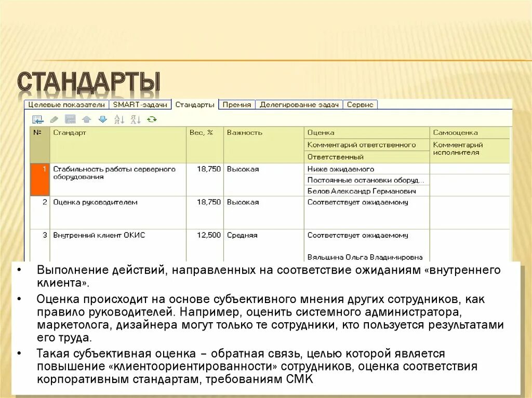532x398 pixels.
Task: Click the Комментарий исполнителя header
Action: (470, 151)
